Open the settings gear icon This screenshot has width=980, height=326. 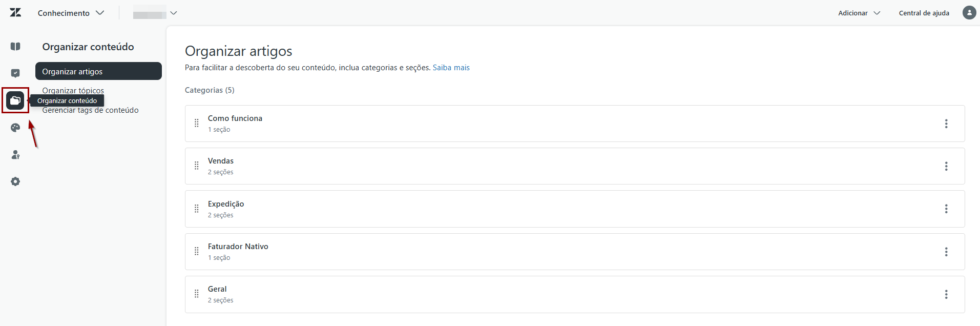point(15,181)
